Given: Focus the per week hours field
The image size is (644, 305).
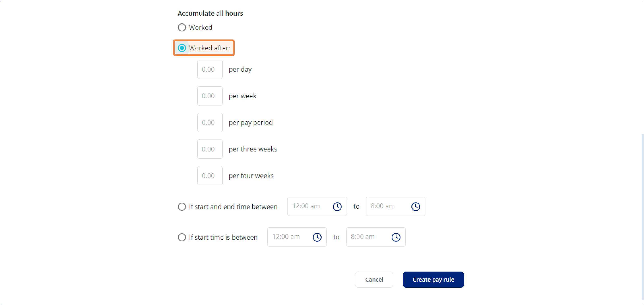Looking at the screenshot, I should point(210,96).
